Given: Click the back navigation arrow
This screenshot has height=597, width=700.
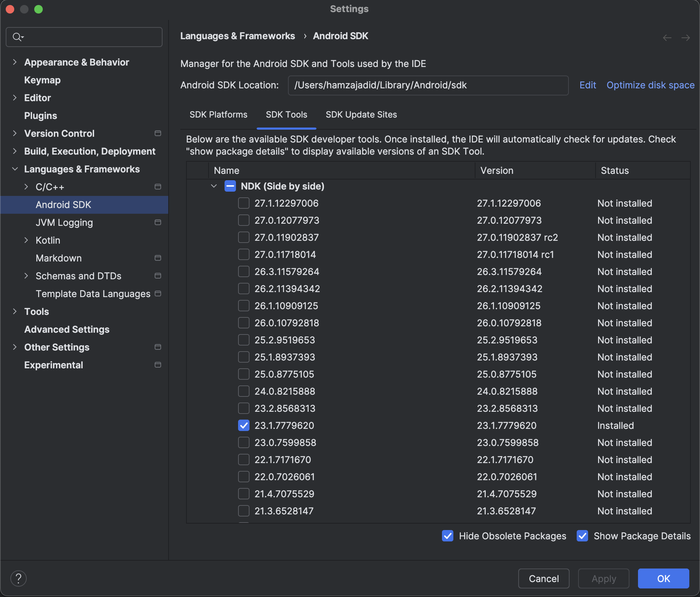Looking at the screenshot, I should pos(667,37).
